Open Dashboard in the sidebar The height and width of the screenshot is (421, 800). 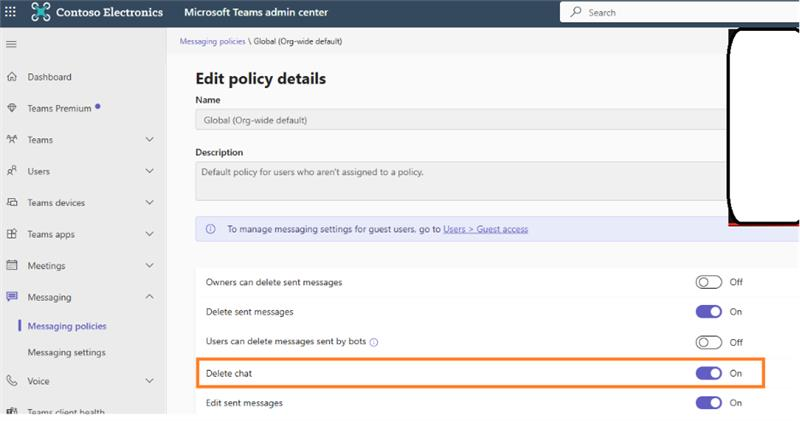coord(49,77)
